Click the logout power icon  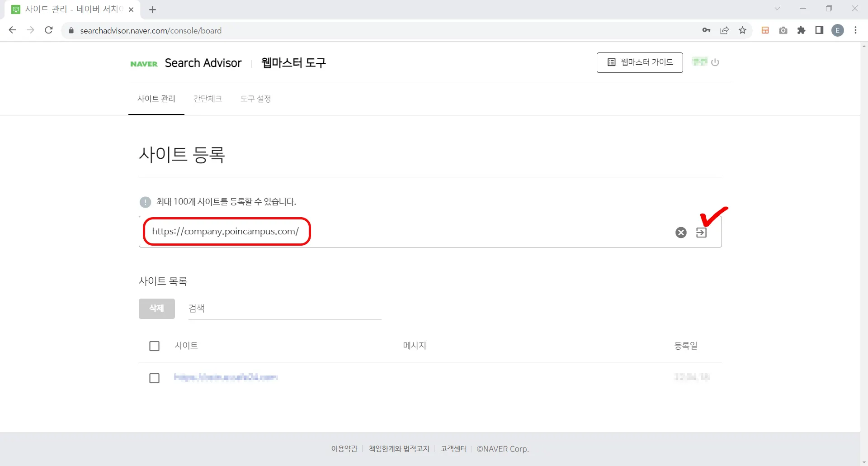pos(715,62)
